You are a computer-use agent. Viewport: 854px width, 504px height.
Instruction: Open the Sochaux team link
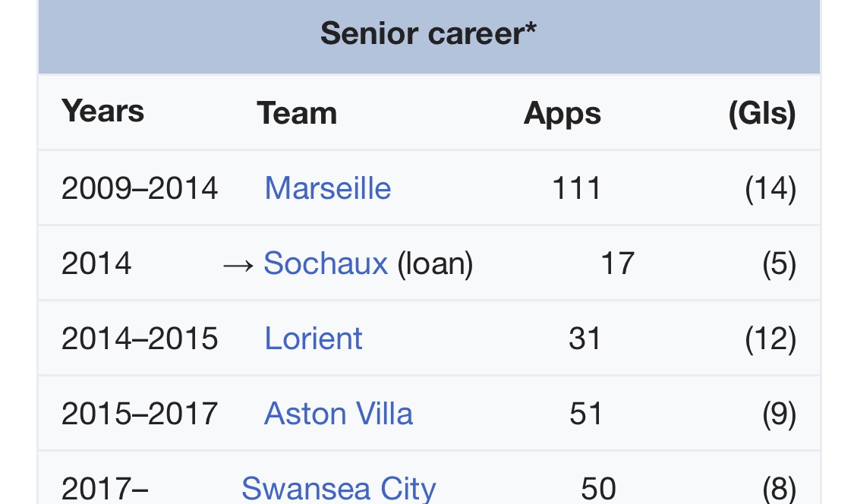coord(325,263)
